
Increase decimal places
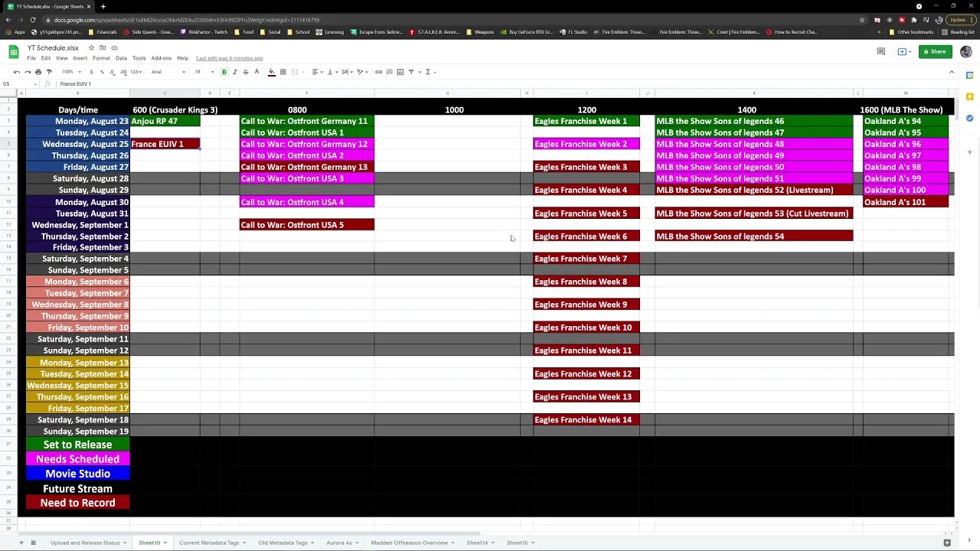[122, 72]
